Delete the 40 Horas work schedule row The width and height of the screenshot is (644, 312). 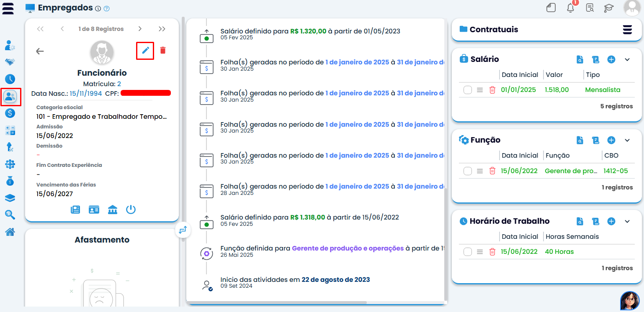492,252
